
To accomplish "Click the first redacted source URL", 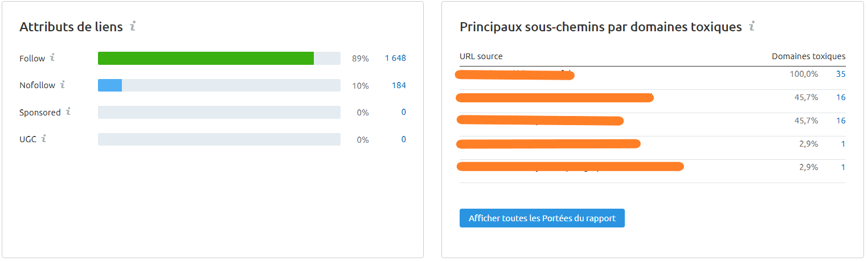I will [515, 74].
